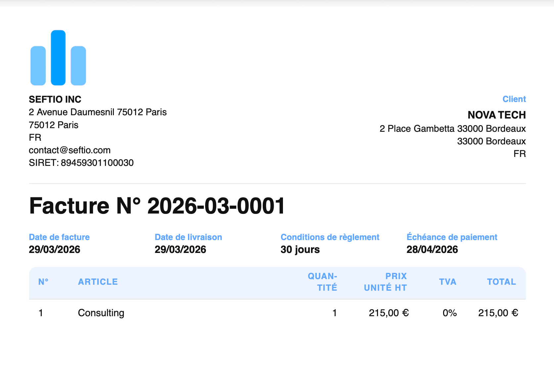Click the SEFTIO INC company name

(55, 99)
